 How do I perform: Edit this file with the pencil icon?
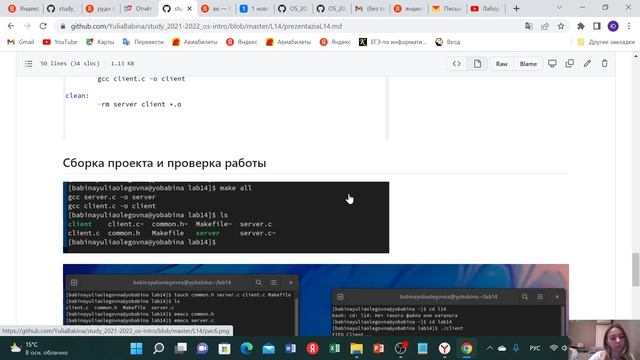pos(587,63)
